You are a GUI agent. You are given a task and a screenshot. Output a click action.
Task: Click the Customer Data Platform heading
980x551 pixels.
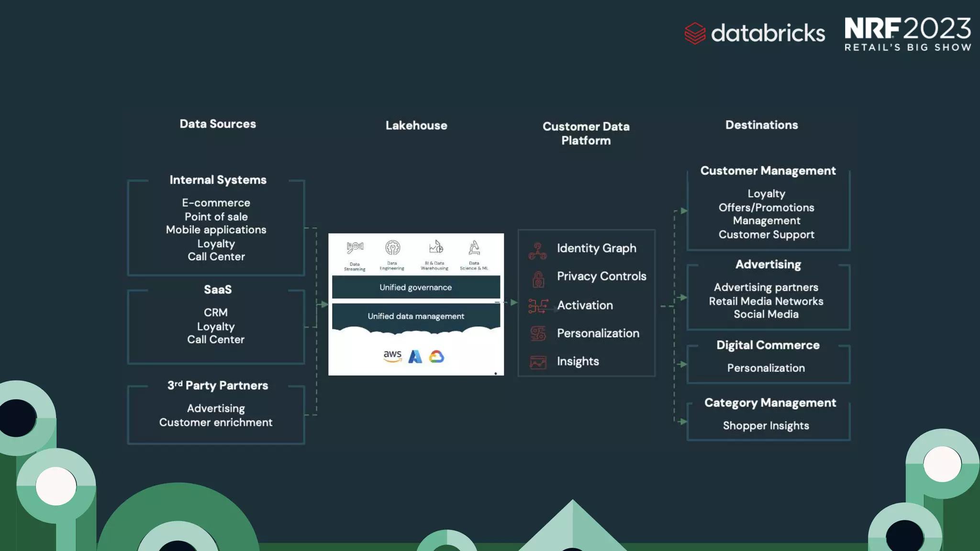586,133
